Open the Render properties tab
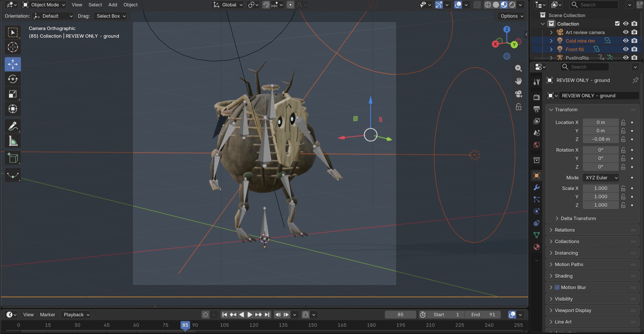This screenshot has height=334, width=644. [536, 97]
